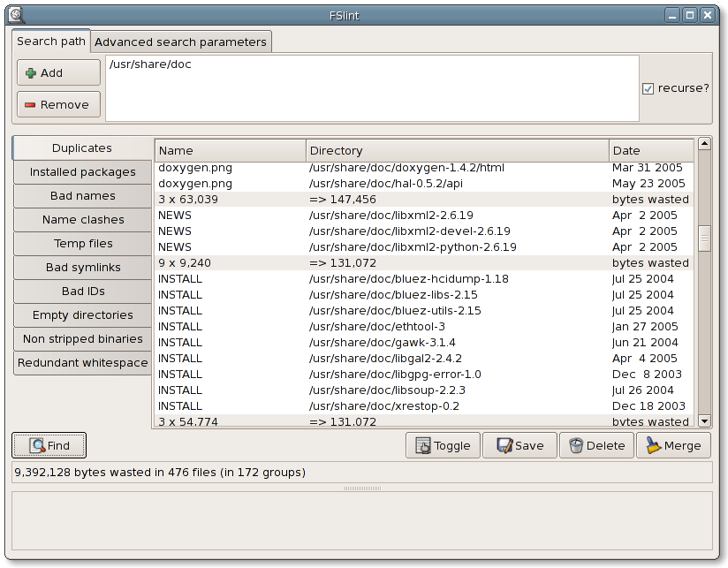The width and height of the screenshot is (728, 568).
Task: Open the Duplicates side tab
Action: [x=82, y=148]
